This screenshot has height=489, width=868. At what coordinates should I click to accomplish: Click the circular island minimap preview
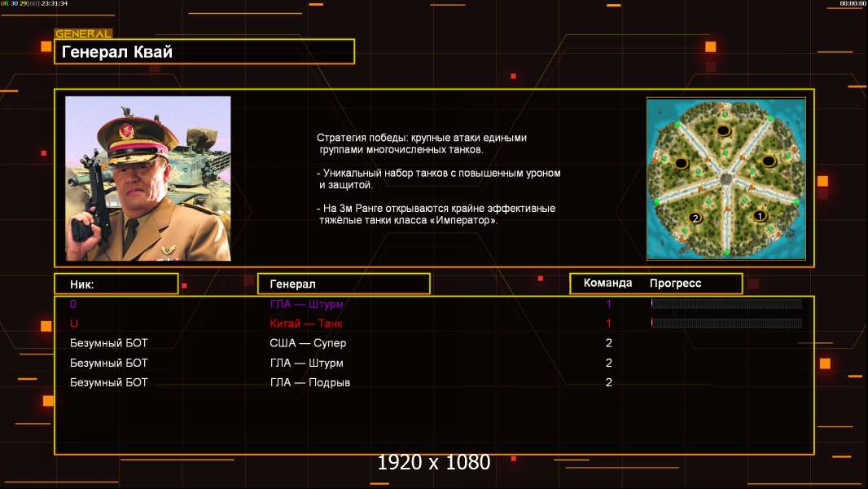tap(726, 178)
